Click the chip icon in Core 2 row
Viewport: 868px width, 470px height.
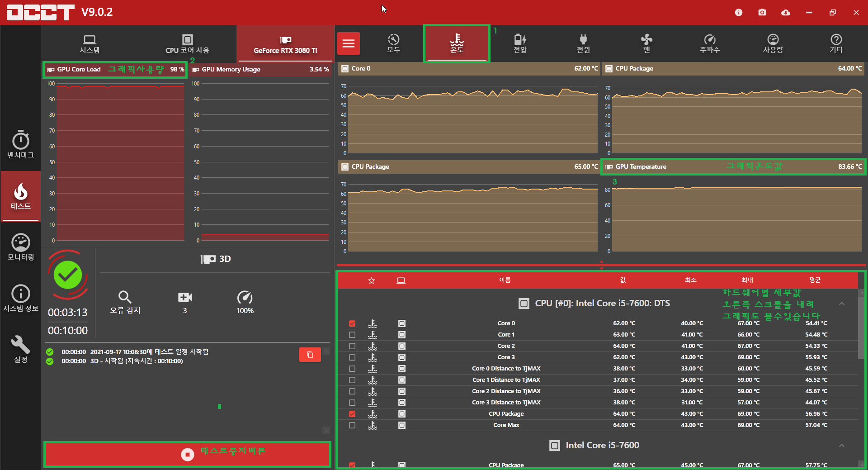402,346
